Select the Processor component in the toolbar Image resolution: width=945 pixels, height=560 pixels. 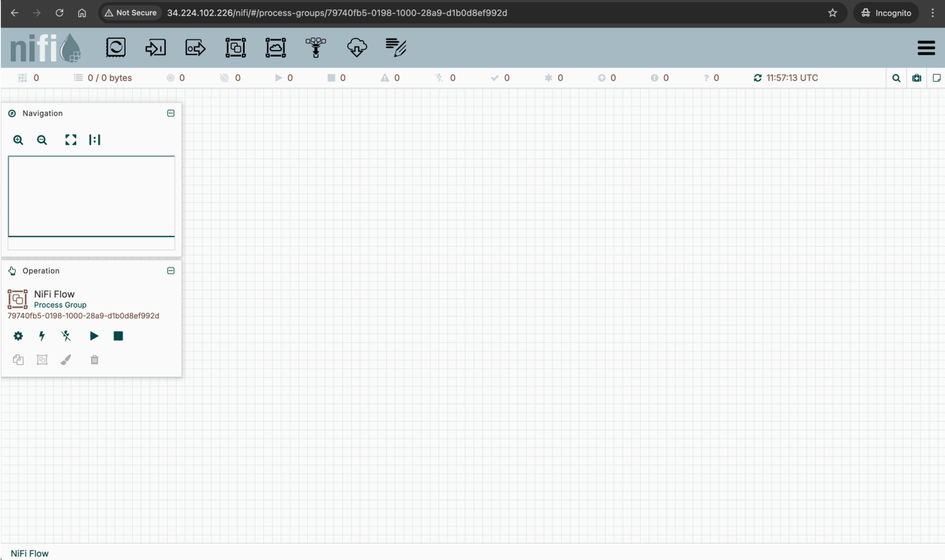click(116, 47)
